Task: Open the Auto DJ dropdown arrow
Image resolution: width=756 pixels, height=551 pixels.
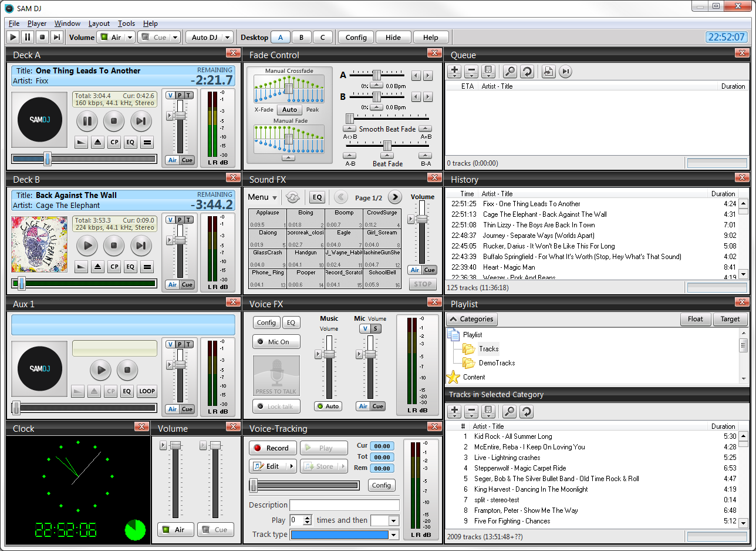Action: click(x=227, y=38)
